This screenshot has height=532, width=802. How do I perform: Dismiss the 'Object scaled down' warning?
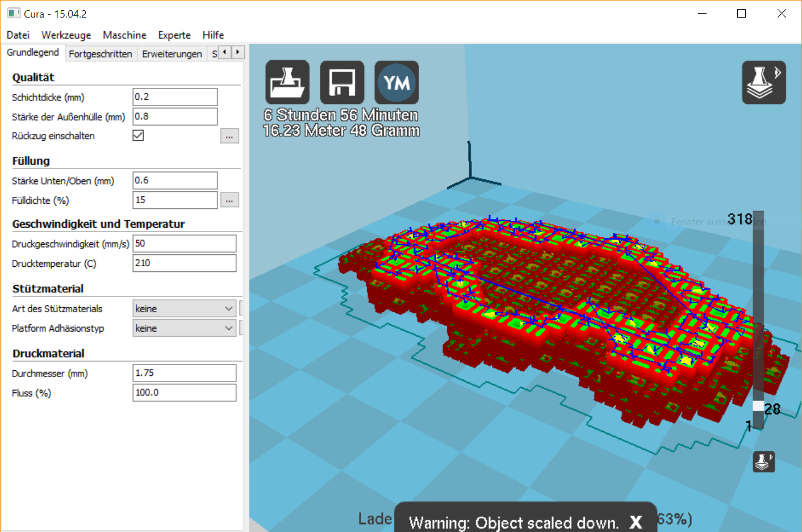[636, 522]
